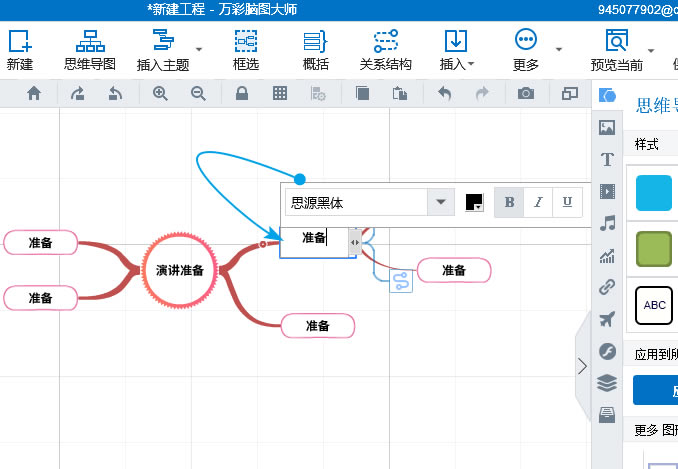Click the greyed redo arrow icon

tap(482, 93)
